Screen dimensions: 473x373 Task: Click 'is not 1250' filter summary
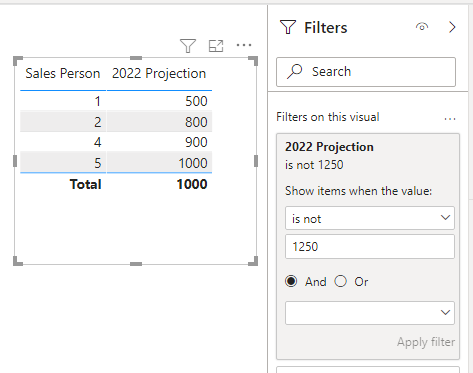[314, 165]
